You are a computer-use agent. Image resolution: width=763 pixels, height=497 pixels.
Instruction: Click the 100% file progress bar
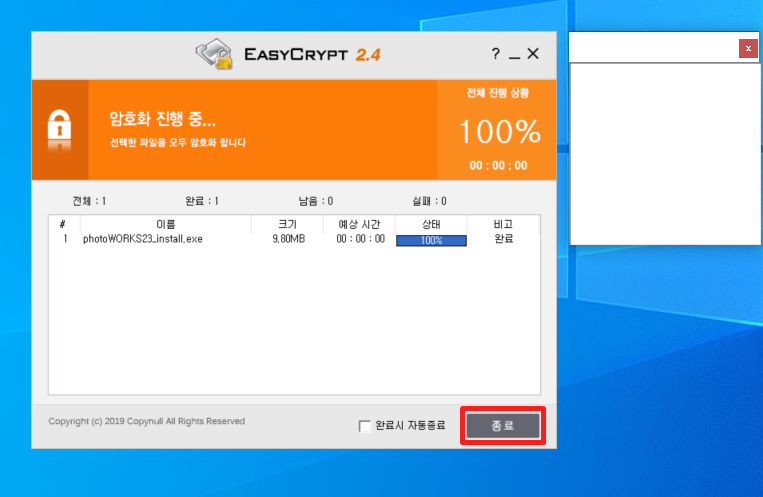[x=431, y=240]
